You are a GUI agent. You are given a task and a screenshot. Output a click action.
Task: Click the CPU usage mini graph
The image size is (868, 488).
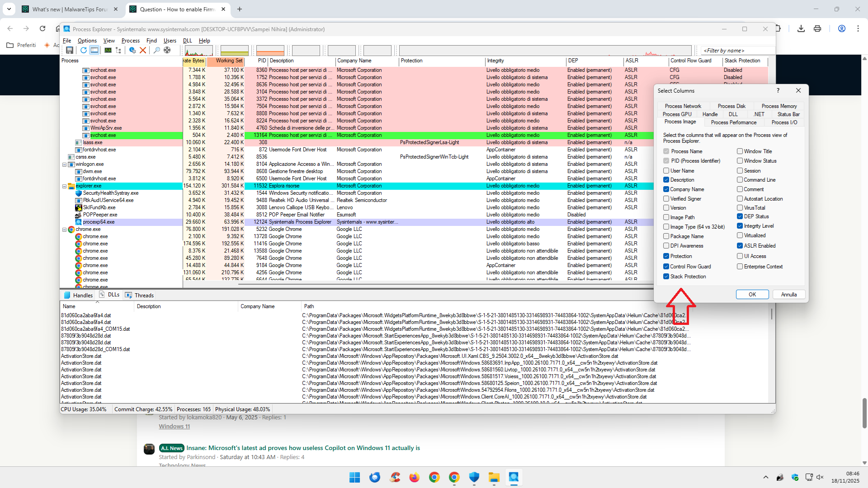point(198,51)
